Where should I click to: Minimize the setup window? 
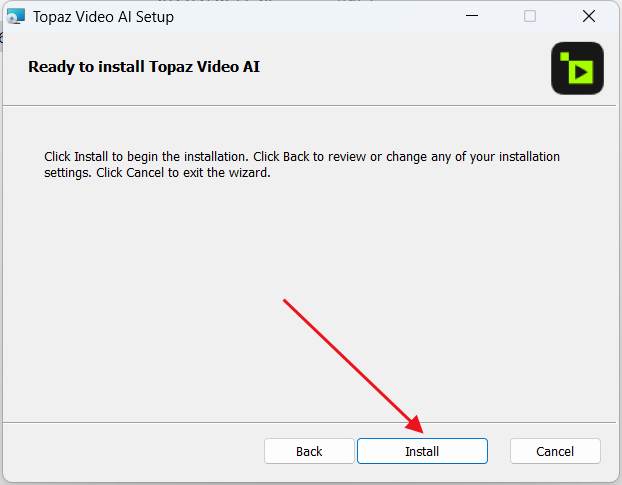click(472, 16)
